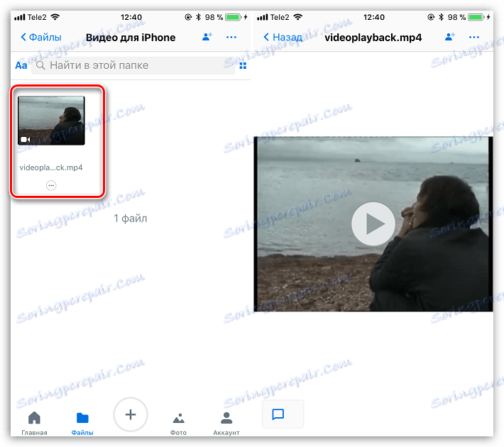Image resolution: width=504 pixels, height=447 pixels.
Task: Focus the 'Найти в этой папке' search field
Action: pyautogui.click(x=133, y=65)
